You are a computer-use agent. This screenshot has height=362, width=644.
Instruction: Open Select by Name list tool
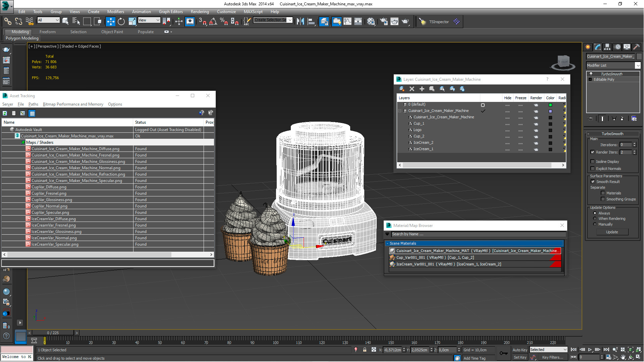coord(76,22)
